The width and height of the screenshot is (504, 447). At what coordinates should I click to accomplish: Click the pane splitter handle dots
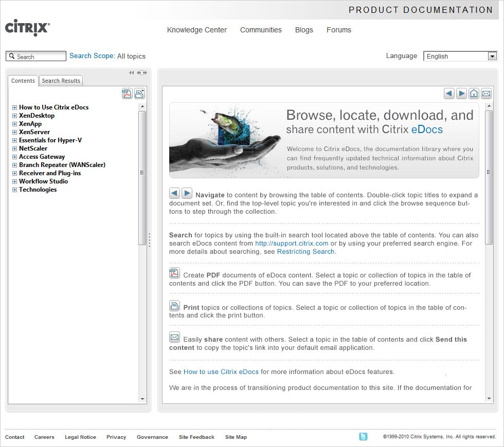(149, 240)
